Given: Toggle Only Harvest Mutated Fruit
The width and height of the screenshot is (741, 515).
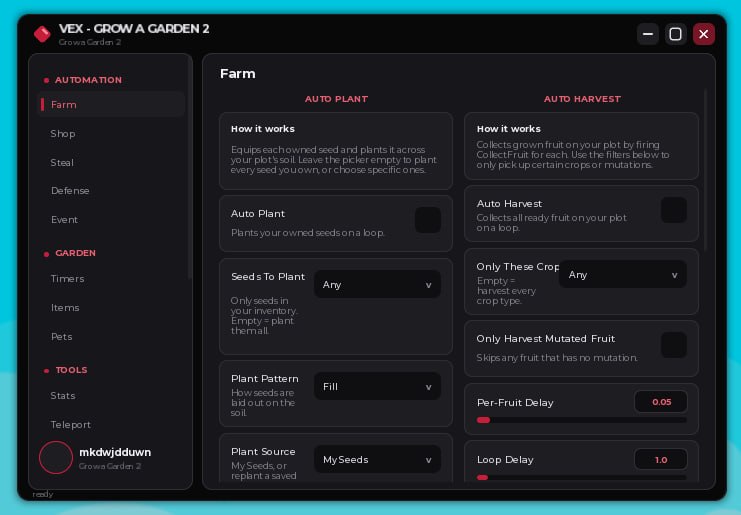Looking at the screenshot, I should (673, 345).
